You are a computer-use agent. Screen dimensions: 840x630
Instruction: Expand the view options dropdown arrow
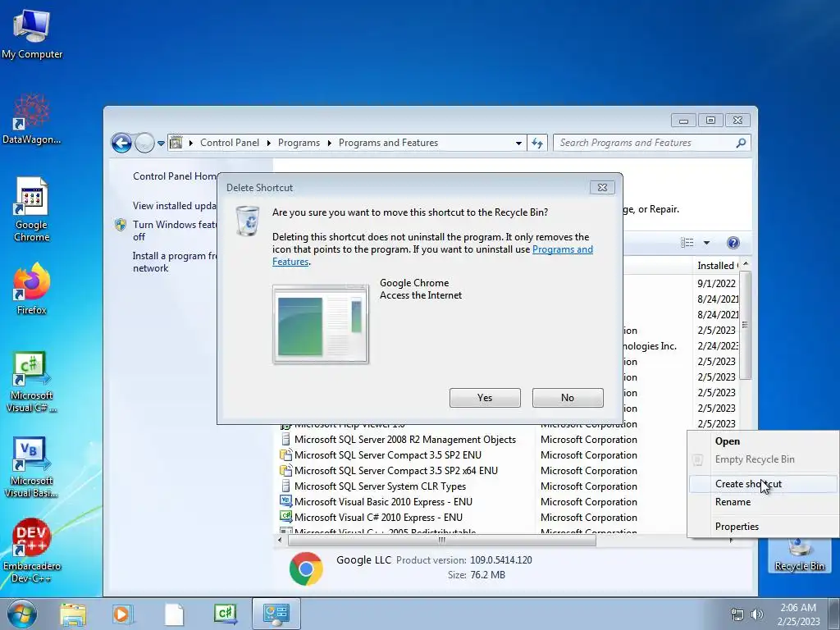coord(706,243)
